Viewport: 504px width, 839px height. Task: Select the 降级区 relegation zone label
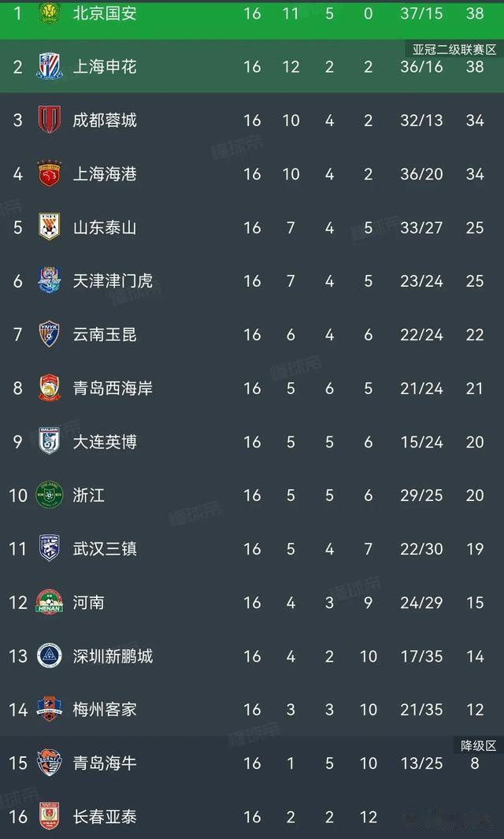[478, 745]
